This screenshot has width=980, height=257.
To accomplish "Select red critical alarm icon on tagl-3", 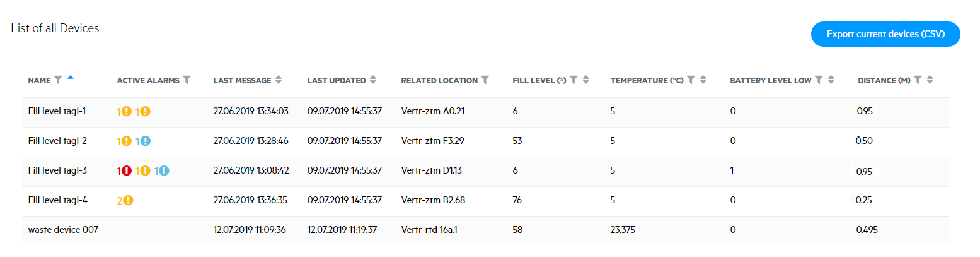I will 126,170.
